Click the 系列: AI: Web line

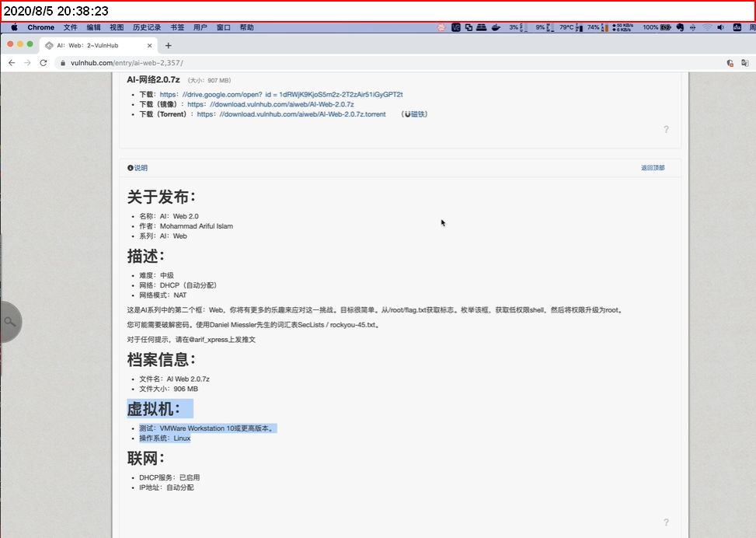(163, 236)
